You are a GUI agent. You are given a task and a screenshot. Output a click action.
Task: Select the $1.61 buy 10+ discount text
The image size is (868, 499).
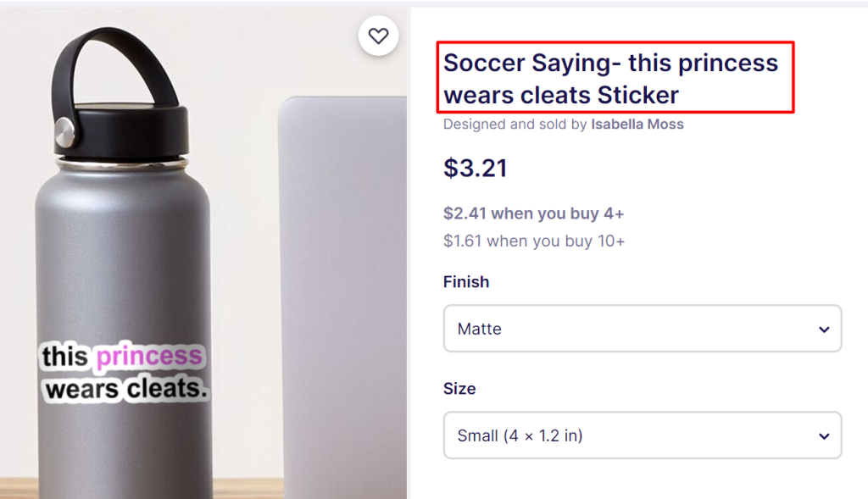coord(534,241)
